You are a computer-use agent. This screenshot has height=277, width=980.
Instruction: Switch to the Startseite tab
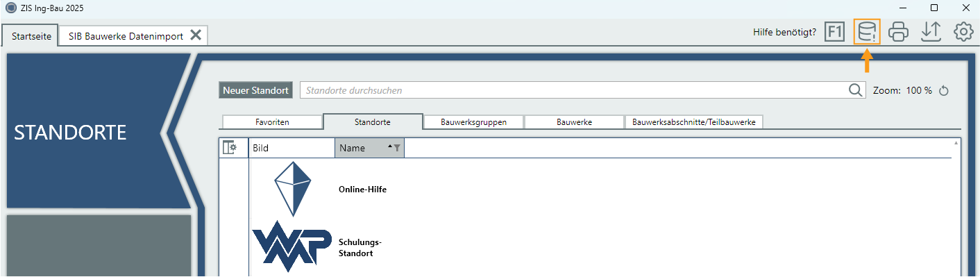pyautogui.click(x=31, y=36)
